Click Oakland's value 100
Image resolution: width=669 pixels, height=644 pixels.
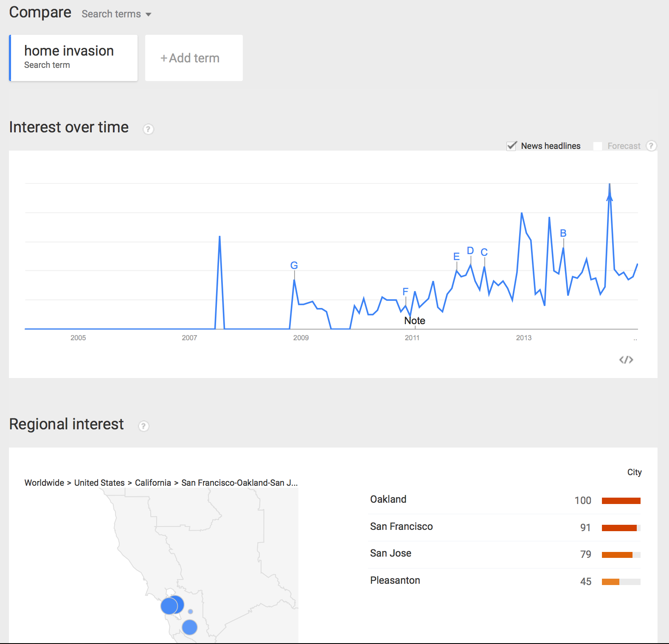click(583, 501)
